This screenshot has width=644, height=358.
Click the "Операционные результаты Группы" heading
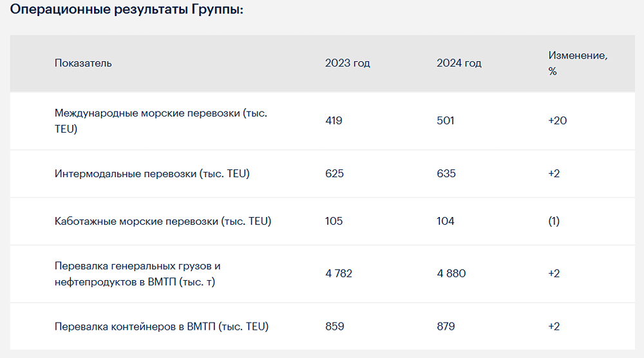pyautogui.click(x=127, y=11)
